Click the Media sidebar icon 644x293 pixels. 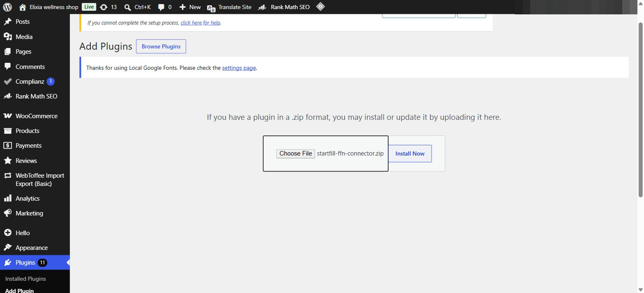click(7, 37)
